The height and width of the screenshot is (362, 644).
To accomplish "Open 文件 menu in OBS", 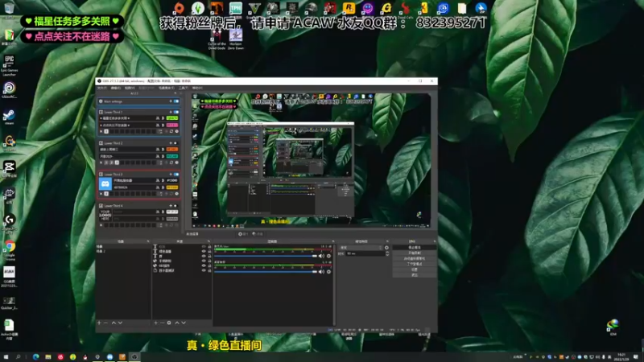I will [102, 88].
